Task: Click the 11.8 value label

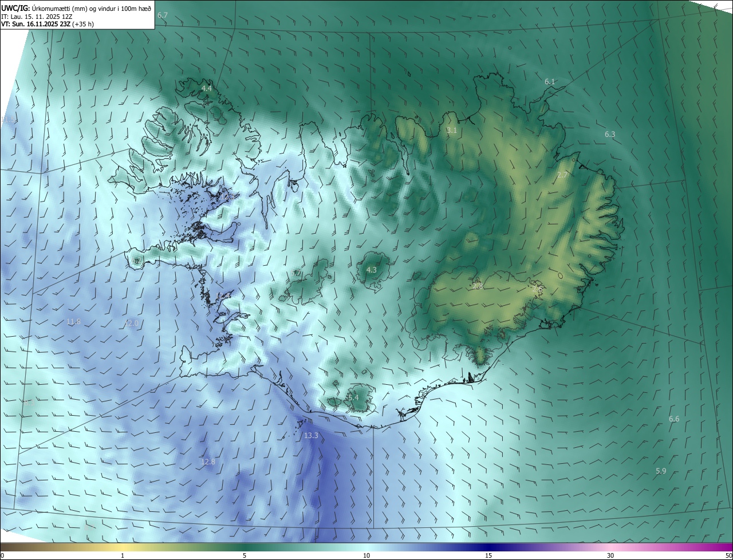Action: (73, 322)
